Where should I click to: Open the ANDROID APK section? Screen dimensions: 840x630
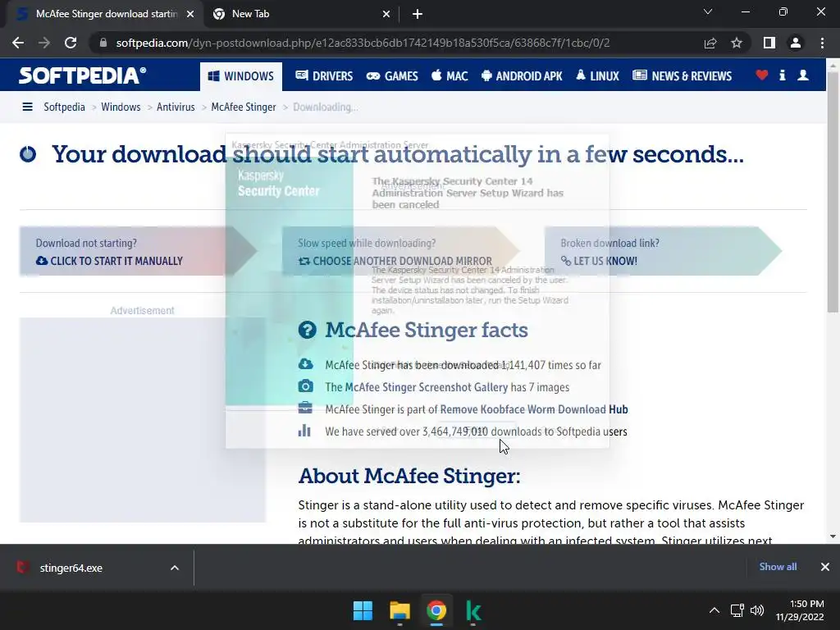click(x=522, y=76)
